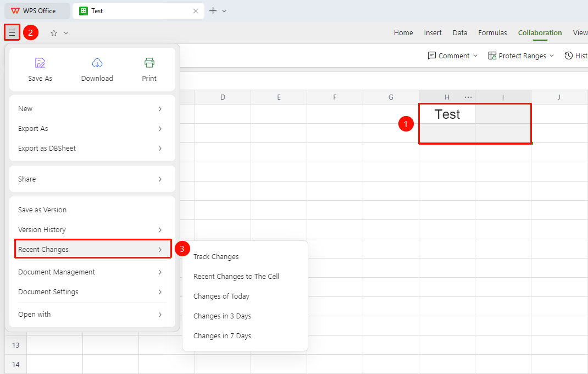Click the WPS Office logo icon
The height and width of the screenshot is (374, 588).
point(15,11)
